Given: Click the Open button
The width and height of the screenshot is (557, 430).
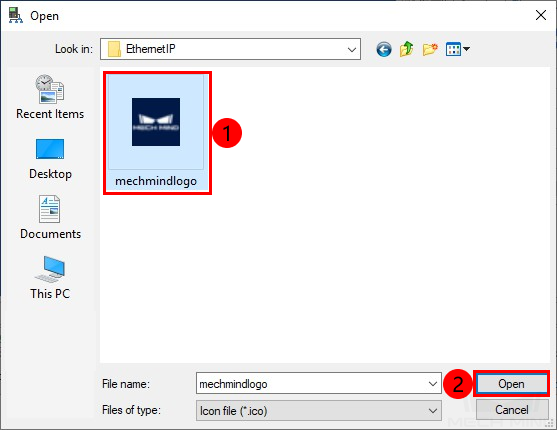Looking at the screenshot, I should click(511, 384).
